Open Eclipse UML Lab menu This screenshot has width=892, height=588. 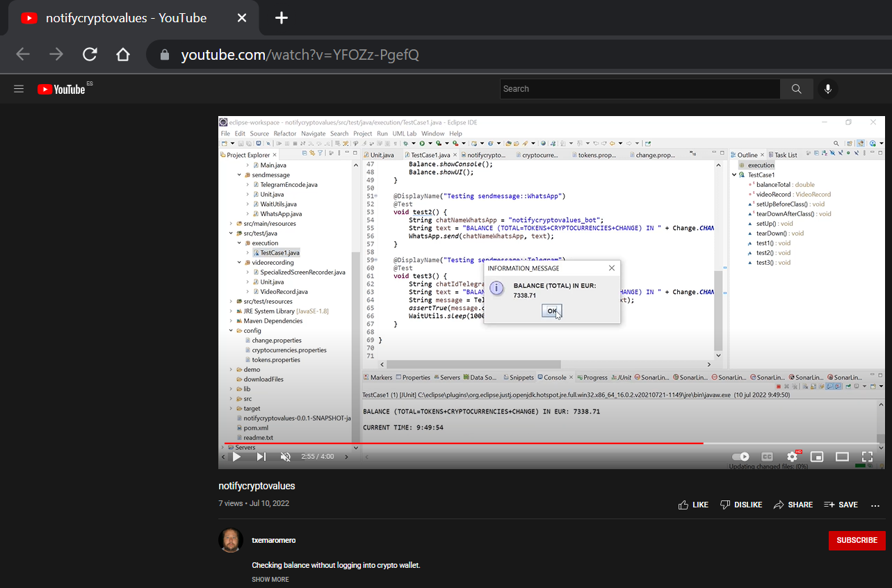(405, 133)
